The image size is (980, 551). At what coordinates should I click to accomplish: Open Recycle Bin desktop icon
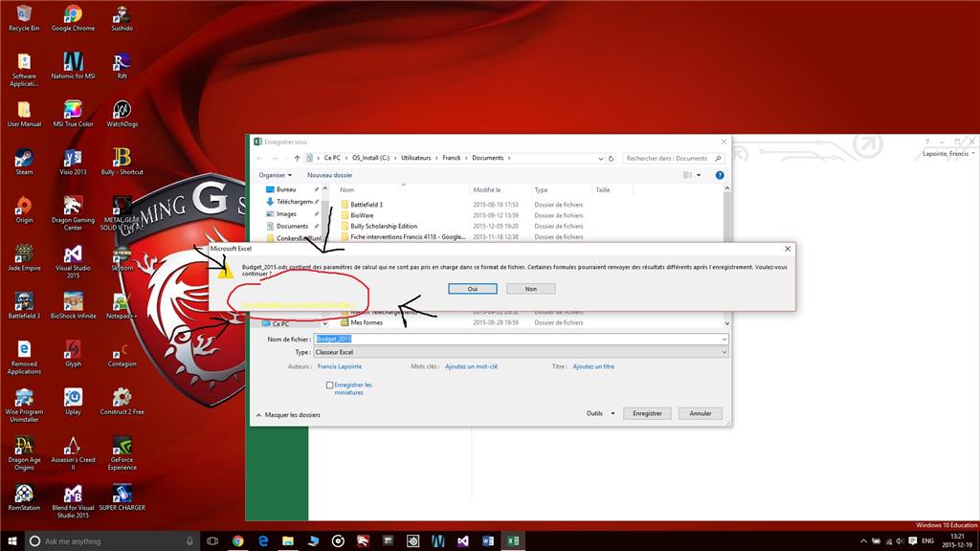[x=24, y=17]
